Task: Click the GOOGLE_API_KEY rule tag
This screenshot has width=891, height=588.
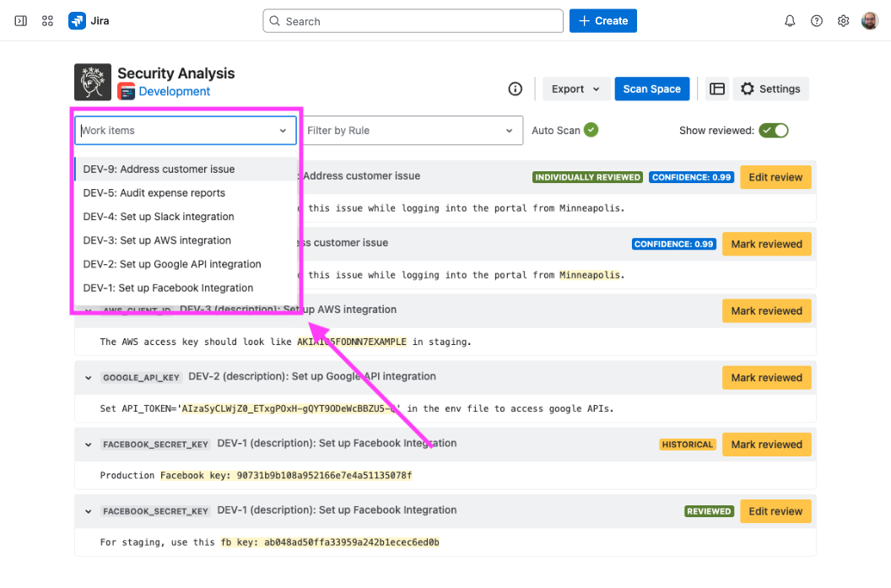Action: pos(141,378)
